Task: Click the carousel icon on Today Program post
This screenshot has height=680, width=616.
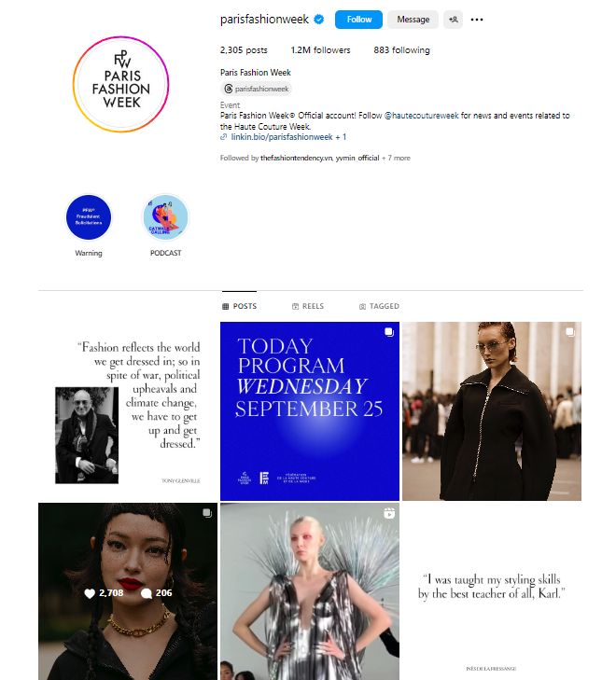Action: [389, 332]
